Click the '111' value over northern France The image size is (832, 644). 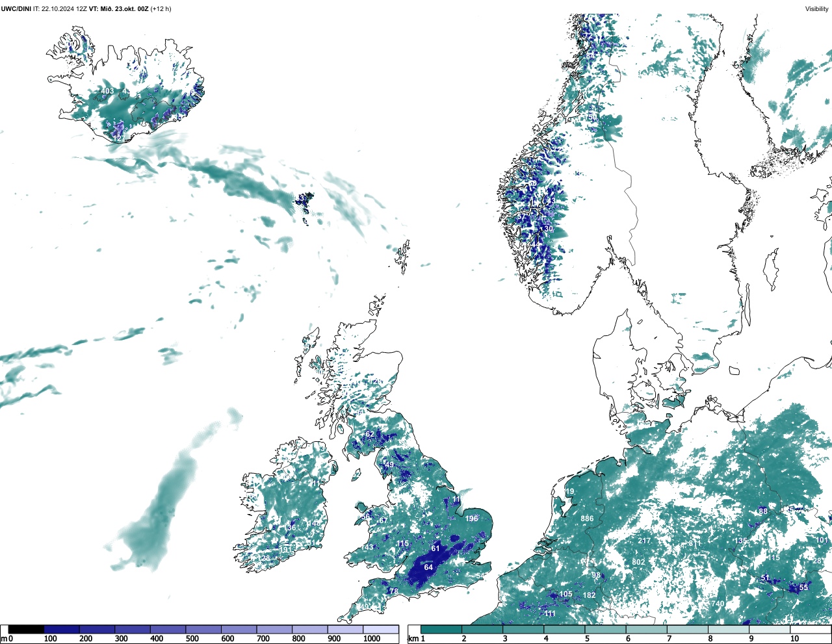click(551, 614)
